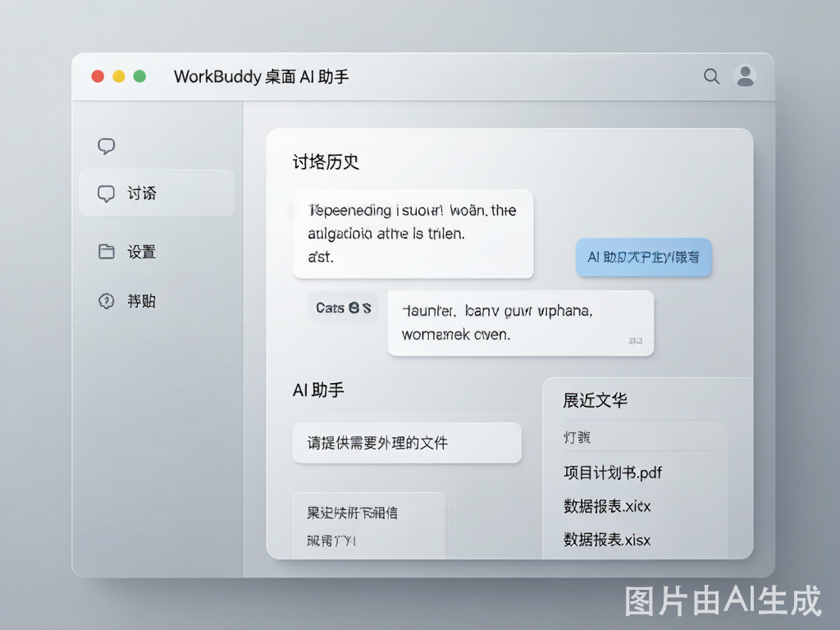Click the folder icon beside 设置
The height and width of the screenshot is (630, 840).
click(x=107, y=251)
